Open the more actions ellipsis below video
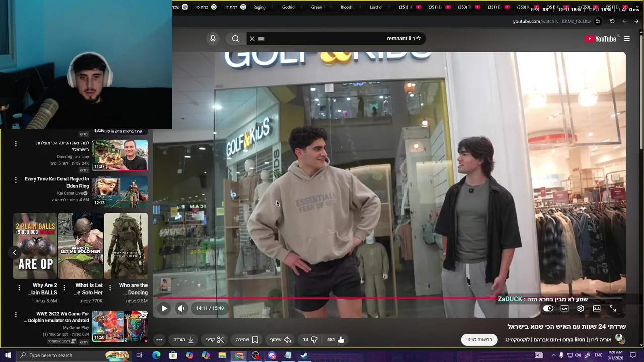644x362 pixels. [159, 340]
